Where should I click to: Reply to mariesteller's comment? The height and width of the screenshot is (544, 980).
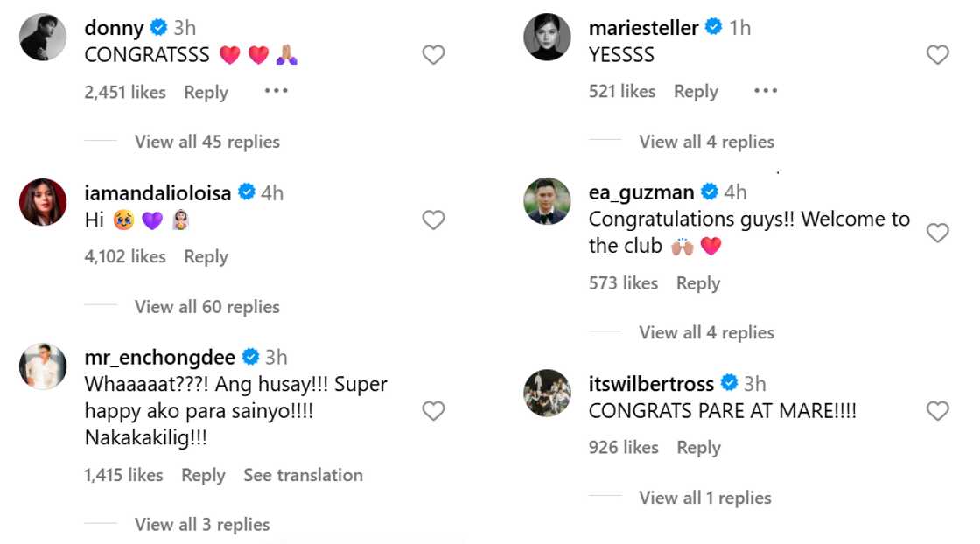(696, 91)
